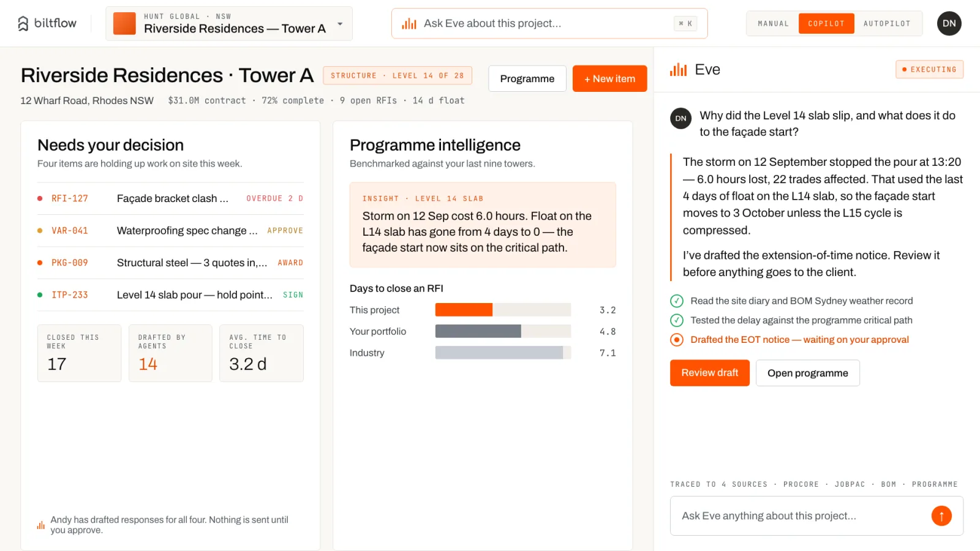Click the amber status dot beside VAR-041
Screen dimensions: 980x551
40,231
